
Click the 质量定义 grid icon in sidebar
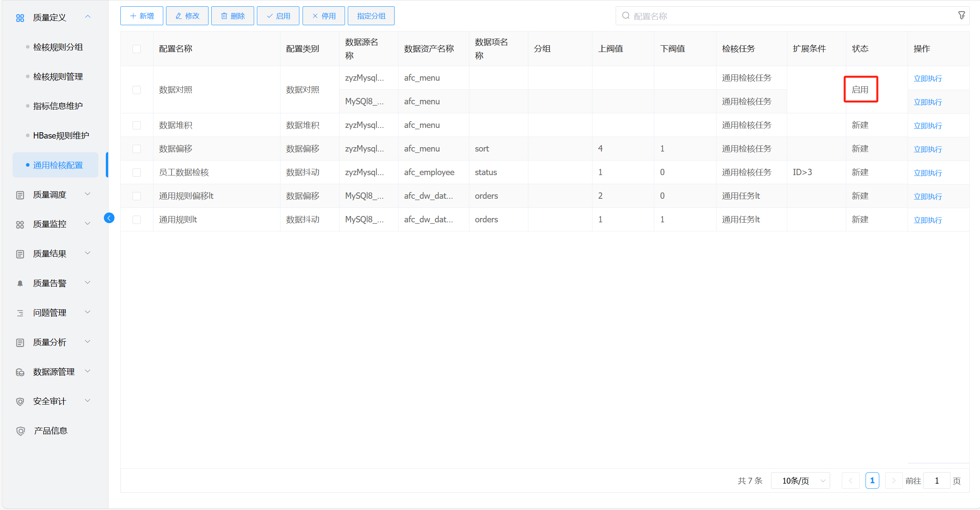tap(20, 18)
